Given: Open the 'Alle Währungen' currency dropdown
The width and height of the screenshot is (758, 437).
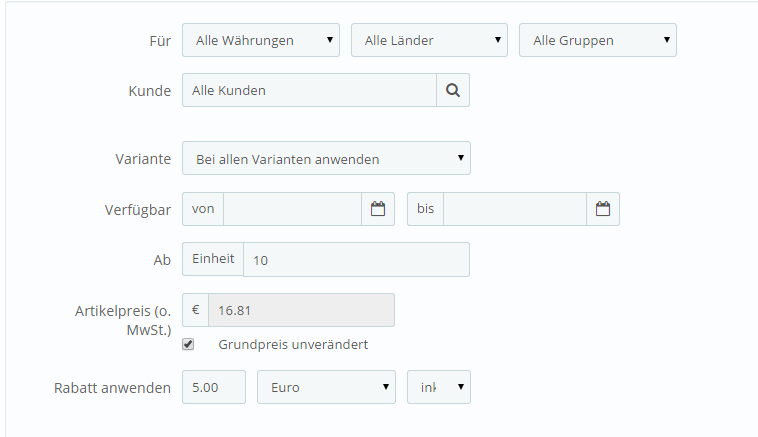Looking at the screenshot, I should point(261,40).
